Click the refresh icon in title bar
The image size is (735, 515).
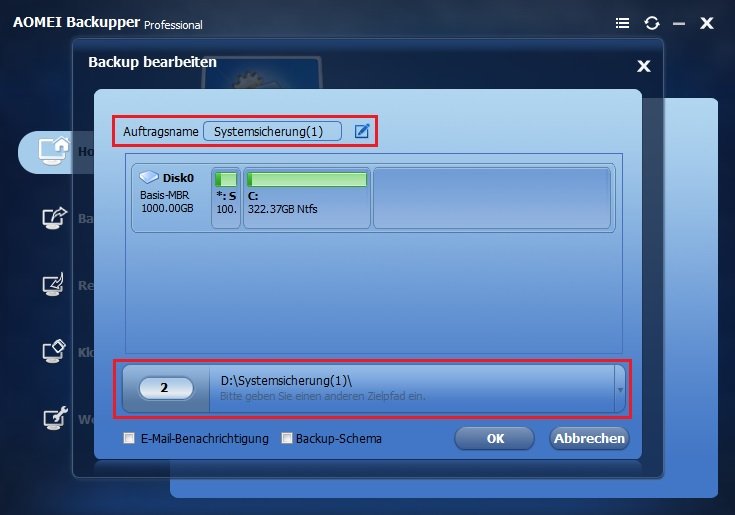pyautogui.click(x=652, y=23)
